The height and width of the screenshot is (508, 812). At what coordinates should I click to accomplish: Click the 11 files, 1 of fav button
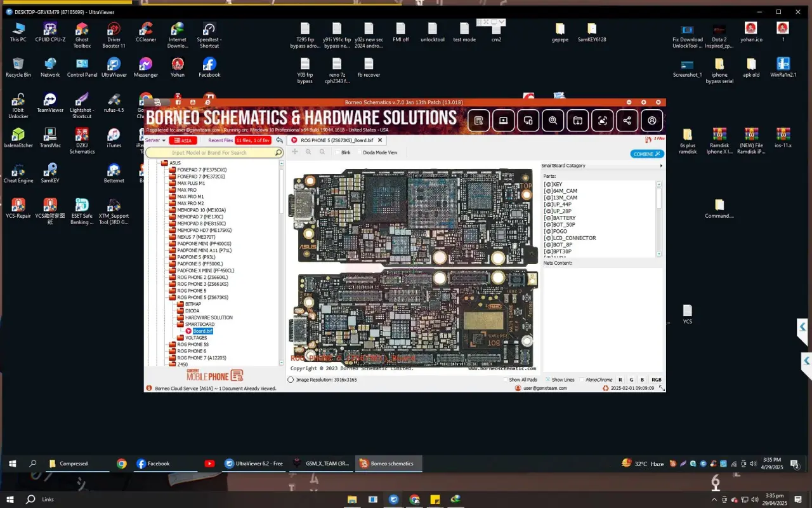point(253,140)
